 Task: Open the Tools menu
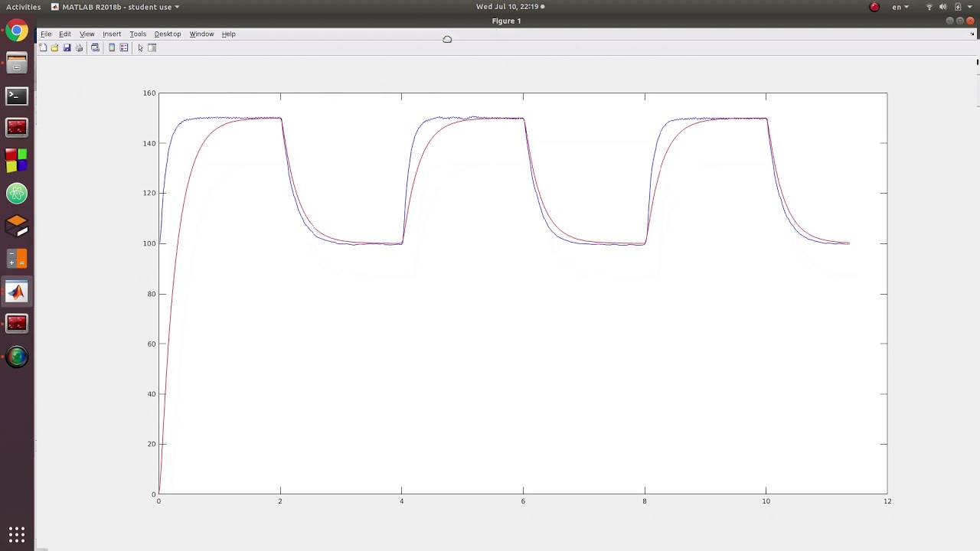pos(138,34)
